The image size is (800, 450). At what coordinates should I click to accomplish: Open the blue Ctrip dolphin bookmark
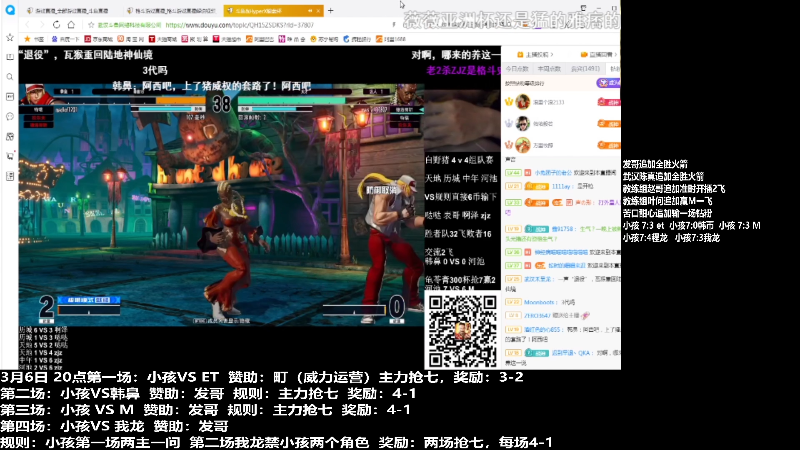pyautogui.click(x=357, y=39)
